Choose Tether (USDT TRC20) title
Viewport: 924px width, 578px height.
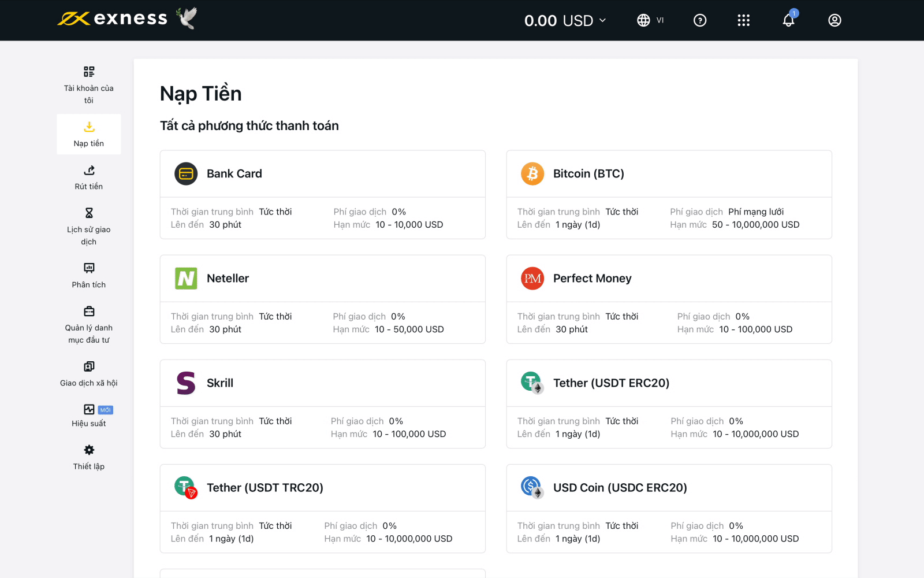coord(265,488)
